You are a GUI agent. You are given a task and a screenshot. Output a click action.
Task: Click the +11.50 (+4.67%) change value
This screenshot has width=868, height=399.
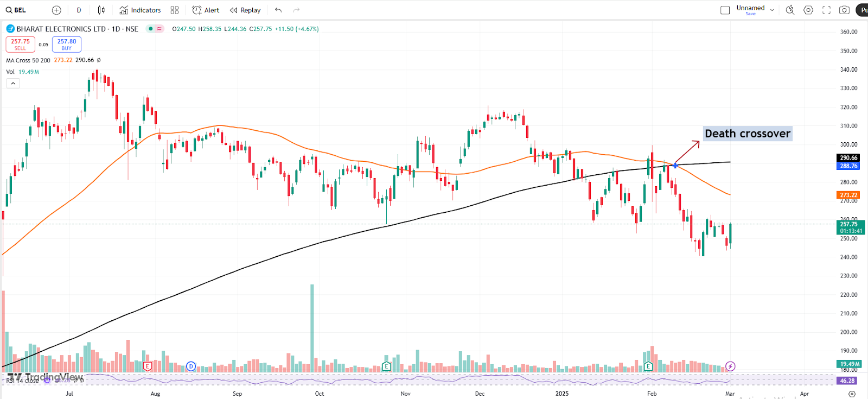point(297,29)
